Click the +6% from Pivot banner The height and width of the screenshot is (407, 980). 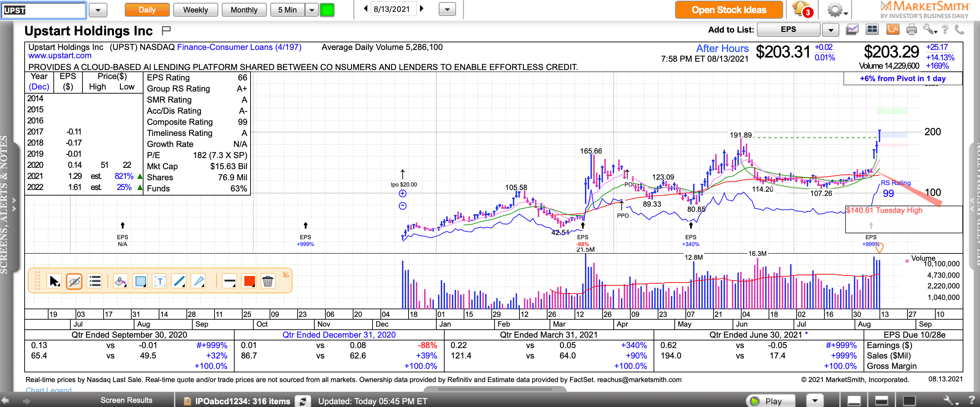coord(902,78)
